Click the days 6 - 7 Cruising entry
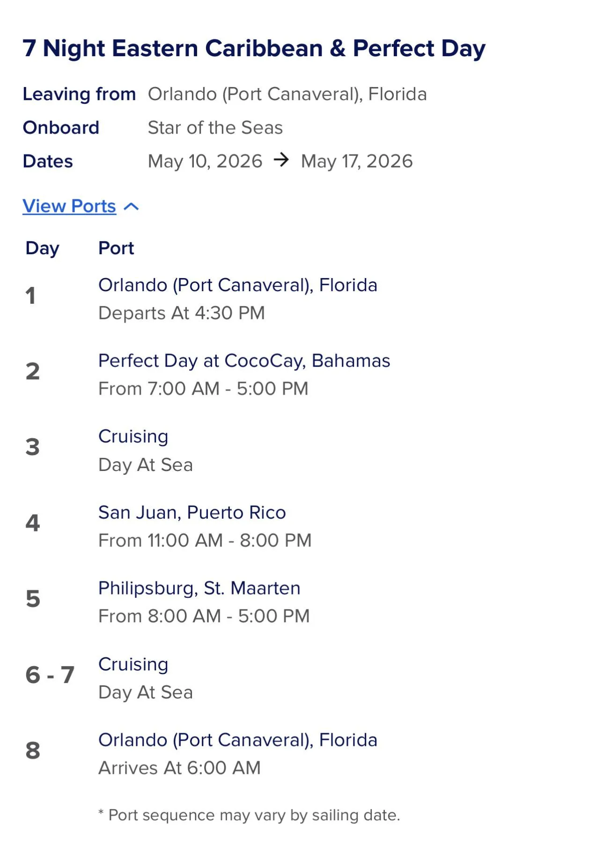 tap(133, 664)
